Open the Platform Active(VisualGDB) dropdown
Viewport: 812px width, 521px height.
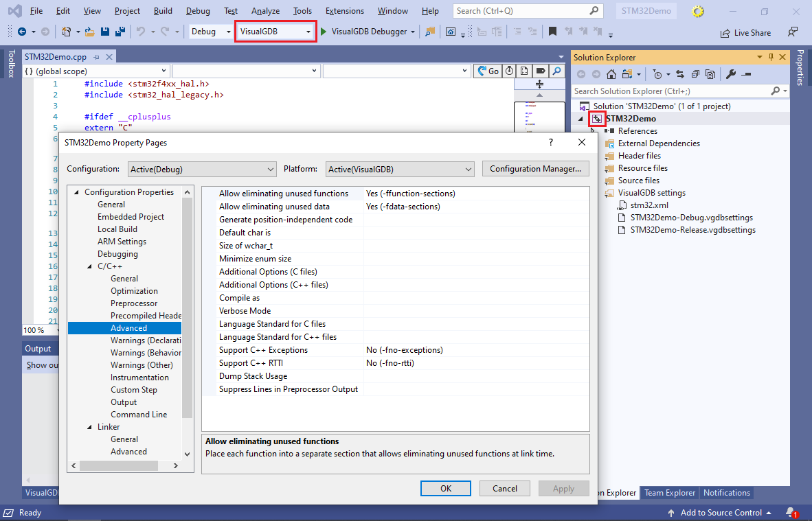[400, 169]
